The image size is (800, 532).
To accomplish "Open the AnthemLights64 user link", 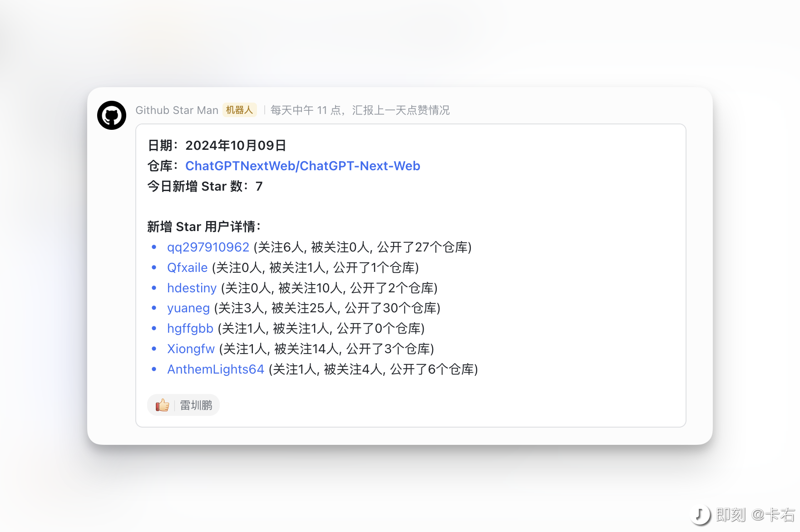I will tap(216, 369).
